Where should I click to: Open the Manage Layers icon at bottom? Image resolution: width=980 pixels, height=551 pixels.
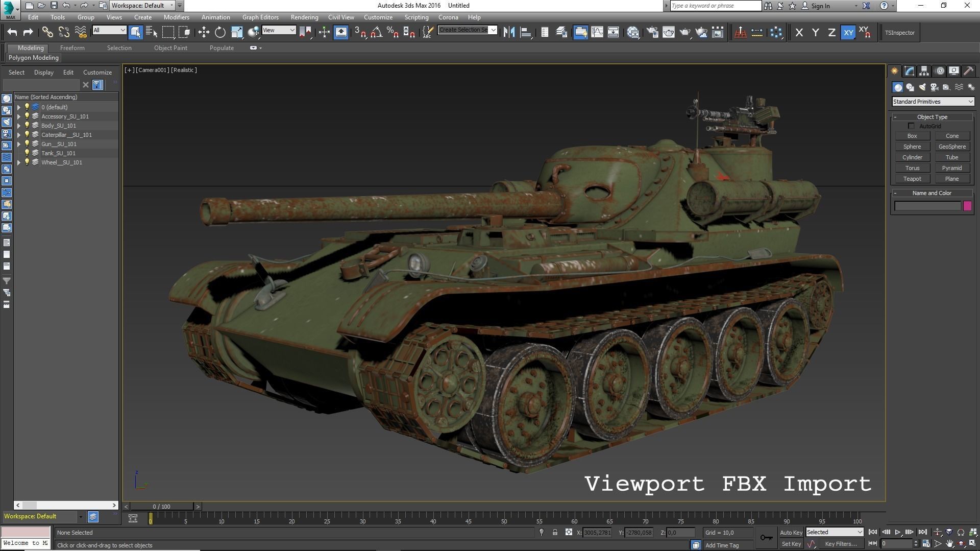pos(93,517)
